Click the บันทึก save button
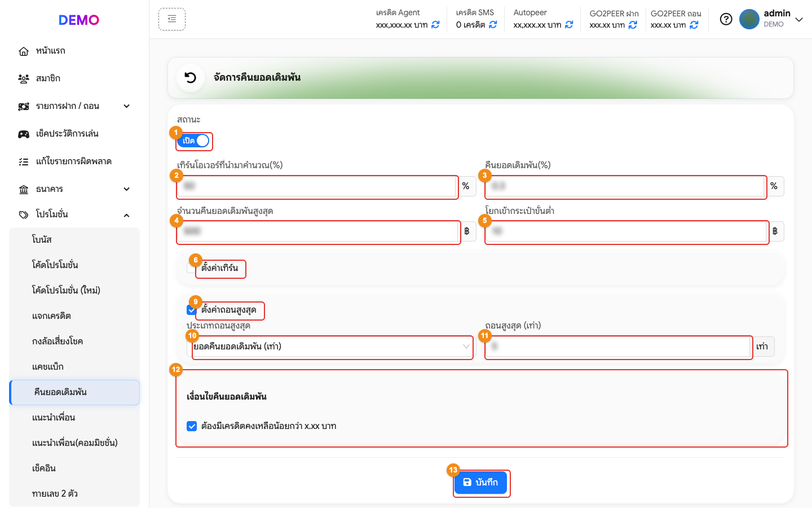The image size is (812, 508). coord(480,483)
